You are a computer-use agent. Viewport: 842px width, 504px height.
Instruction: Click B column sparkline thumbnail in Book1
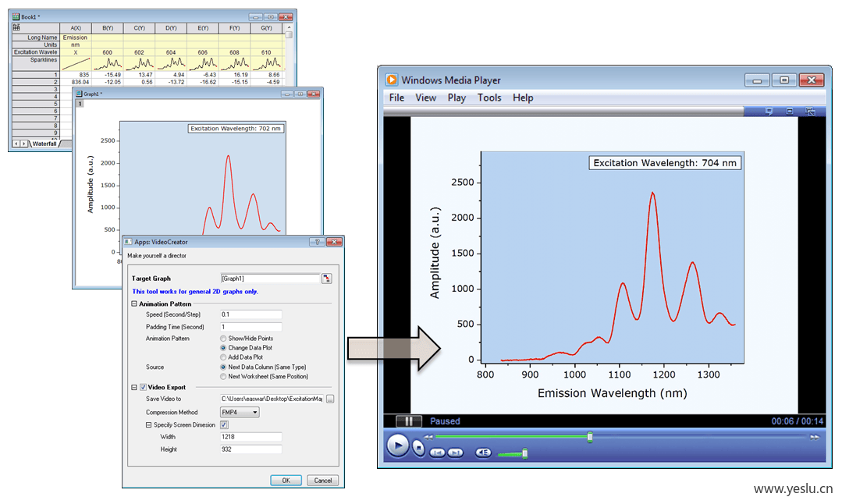(108, 64)
